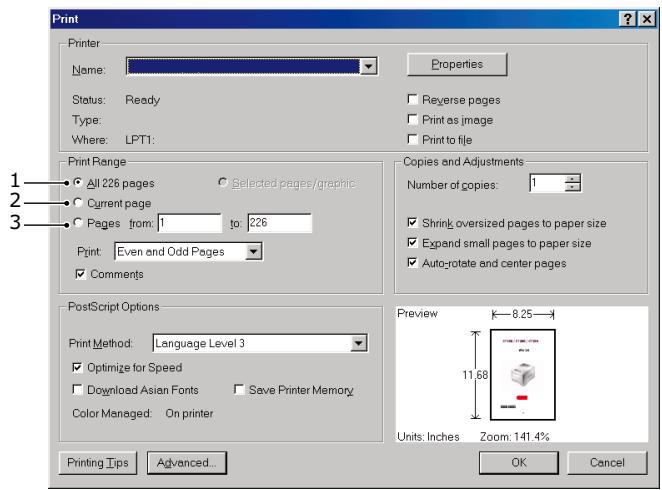Disable Auto-rotate and center pages

(412, 263)
